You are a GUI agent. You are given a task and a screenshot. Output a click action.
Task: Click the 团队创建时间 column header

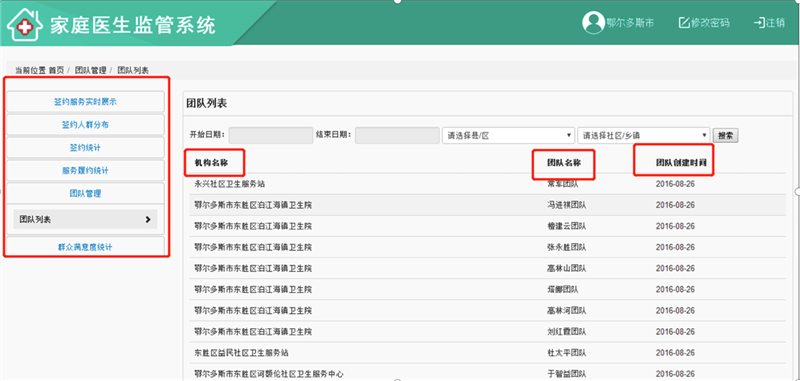coord(682,163)
